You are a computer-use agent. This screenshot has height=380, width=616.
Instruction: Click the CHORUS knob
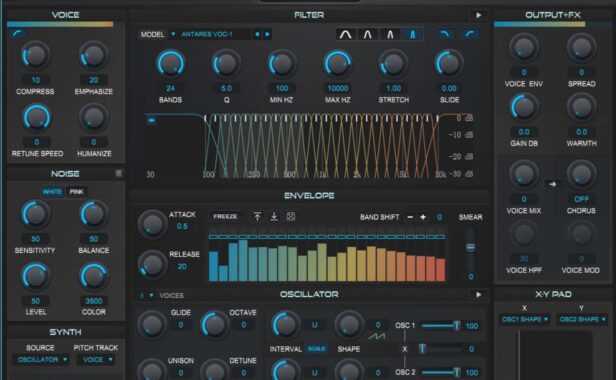581,174
